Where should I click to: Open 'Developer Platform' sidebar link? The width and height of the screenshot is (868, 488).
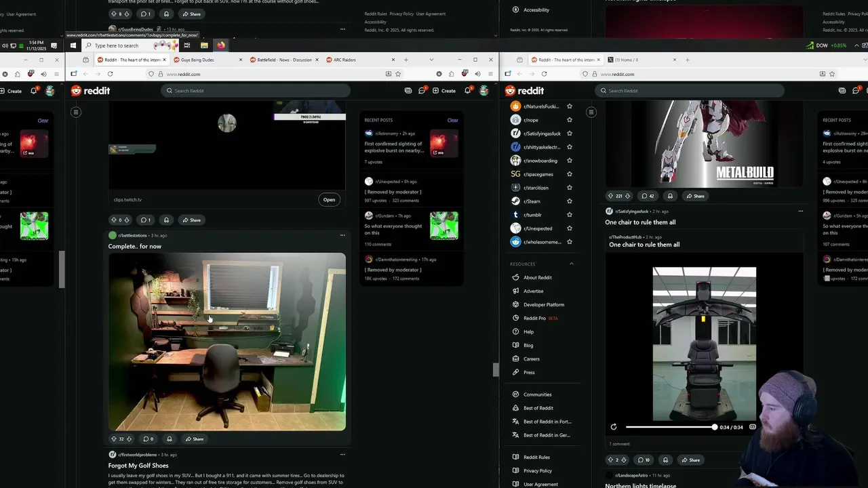[544, 304]
